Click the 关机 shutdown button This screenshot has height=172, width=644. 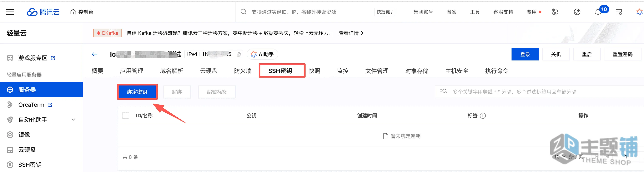click(556, 54)
